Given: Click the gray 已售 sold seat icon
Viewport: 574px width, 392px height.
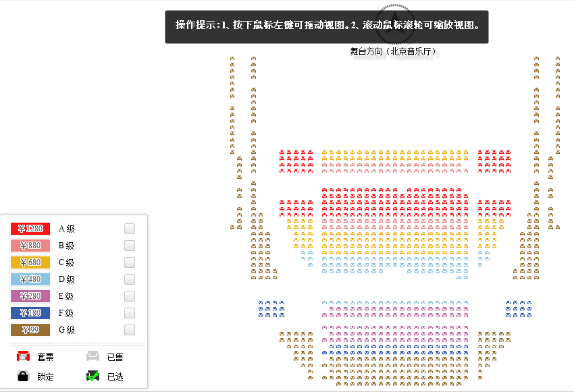Looking at the screenshot, I should [93, 356].
